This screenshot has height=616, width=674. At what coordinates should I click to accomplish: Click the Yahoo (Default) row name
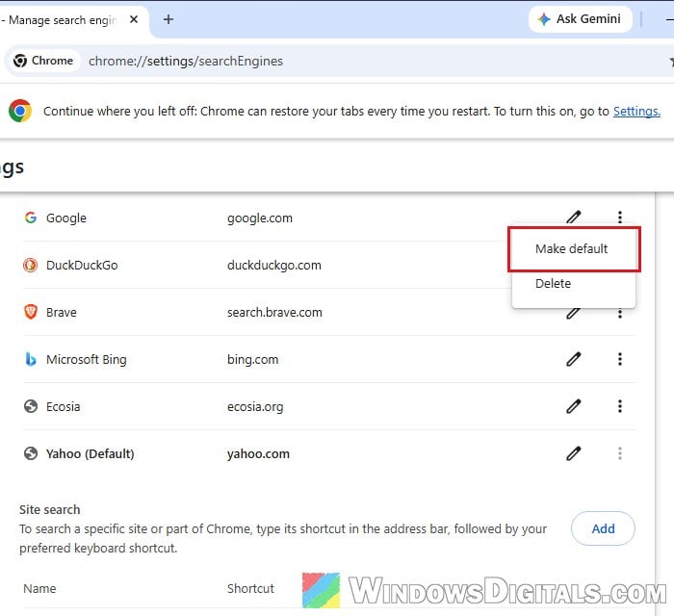click(91, 453)
